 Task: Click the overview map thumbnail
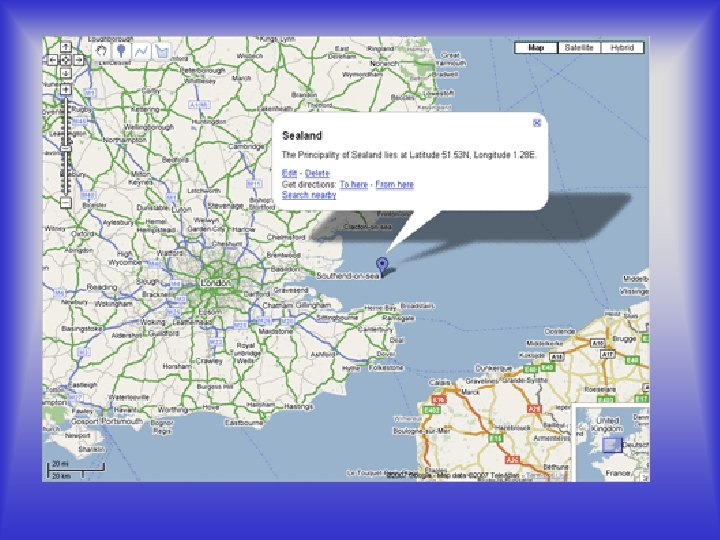click(613, 444)
